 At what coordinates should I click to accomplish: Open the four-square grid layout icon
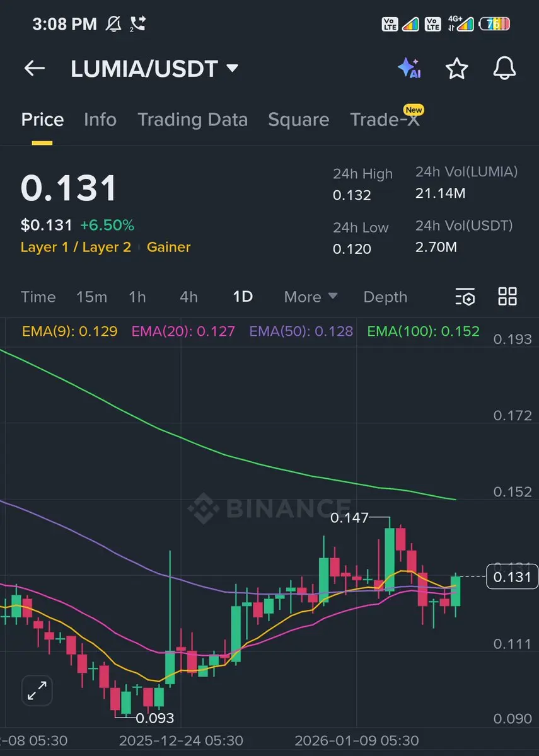[507, 296]
